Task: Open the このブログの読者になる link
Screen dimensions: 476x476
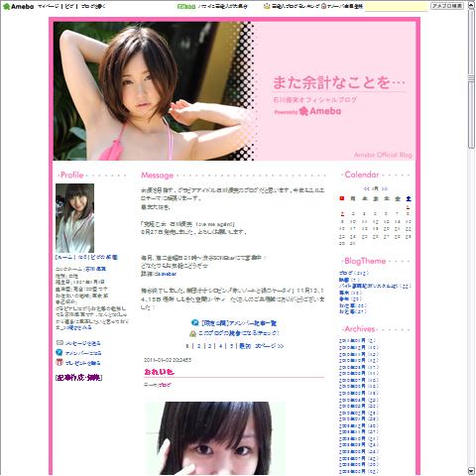Action: click(238, 333)
